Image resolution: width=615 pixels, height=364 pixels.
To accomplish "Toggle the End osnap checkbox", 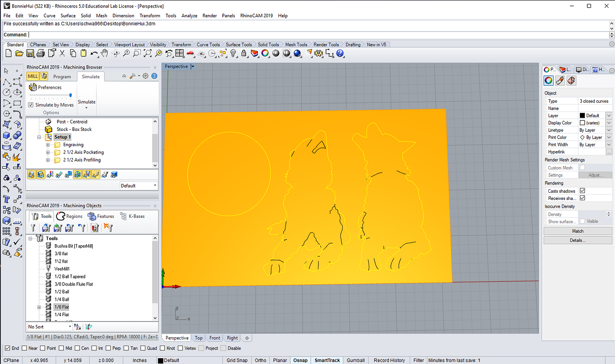I will [x=7, y=348].
